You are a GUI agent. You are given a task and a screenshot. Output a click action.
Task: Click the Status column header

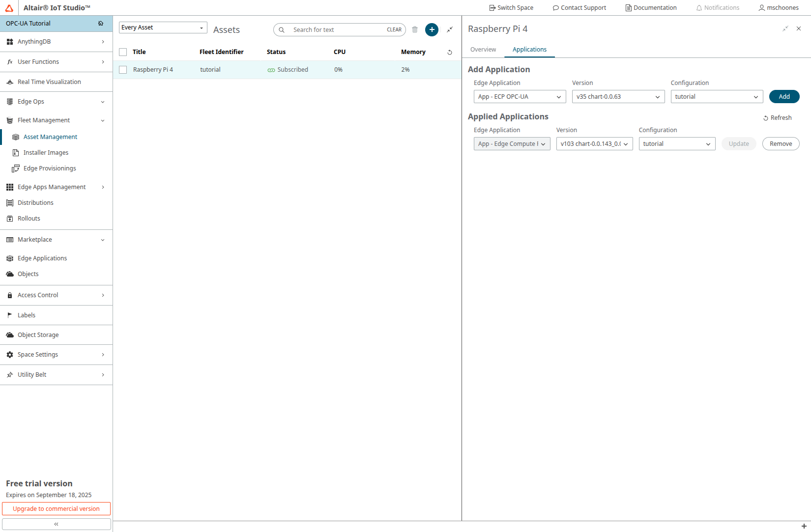coord(276,52)
